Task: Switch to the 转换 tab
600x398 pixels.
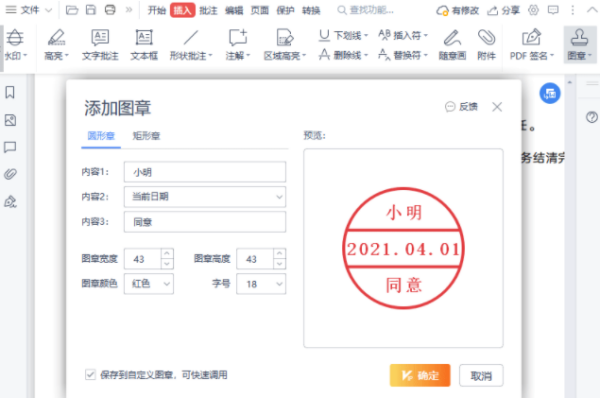Action: (x=311, y=10)
